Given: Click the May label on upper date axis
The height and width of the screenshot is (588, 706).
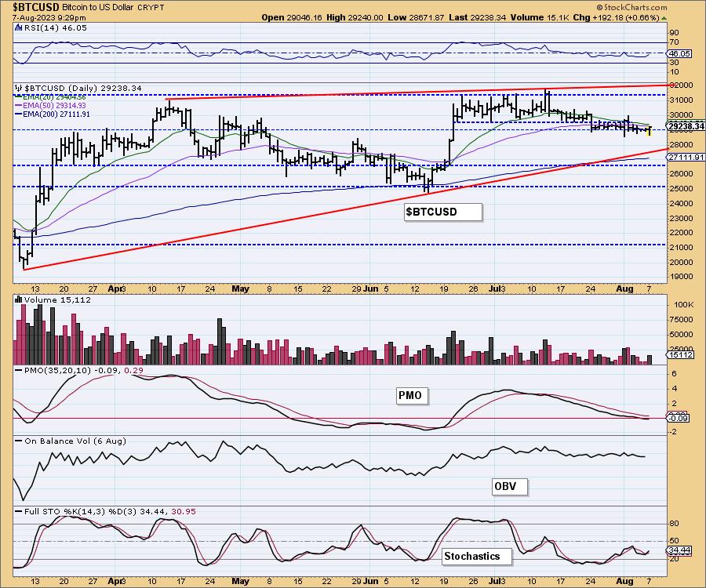Looking at the screenshot, I should [x=241, y=289].
